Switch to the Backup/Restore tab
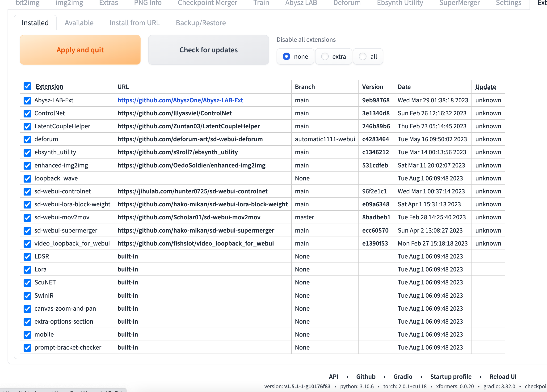The image size is (547, 392). coord(200,22)
